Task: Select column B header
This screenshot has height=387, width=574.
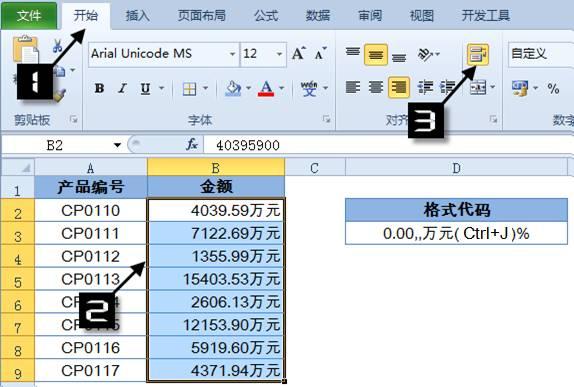Action: tap(216, 168)
